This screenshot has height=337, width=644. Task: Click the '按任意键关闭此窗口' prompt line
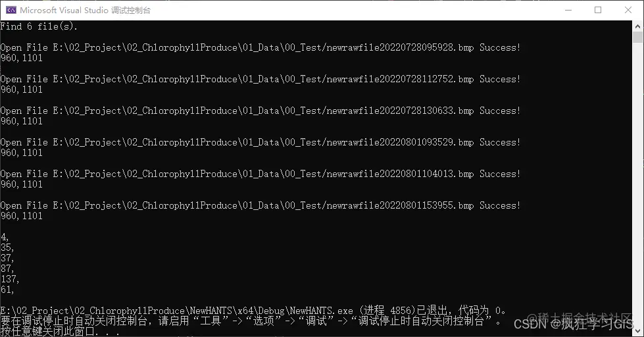point(60,331)
